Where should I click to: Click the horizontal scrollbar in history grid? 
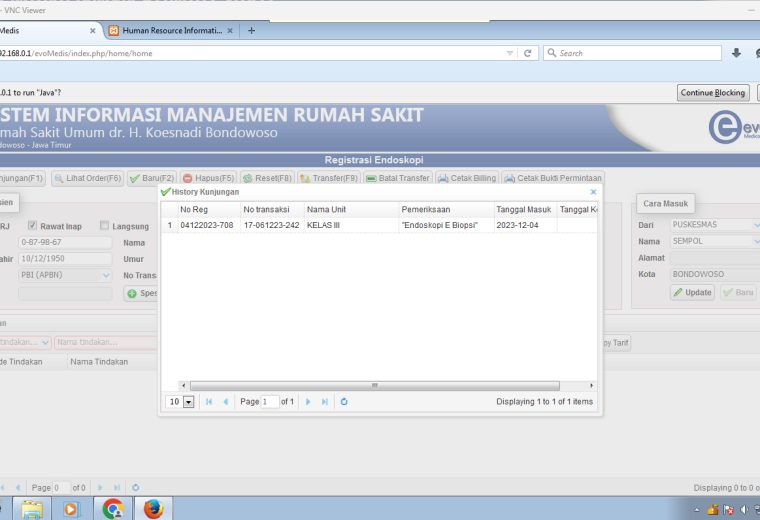(375, 386)
